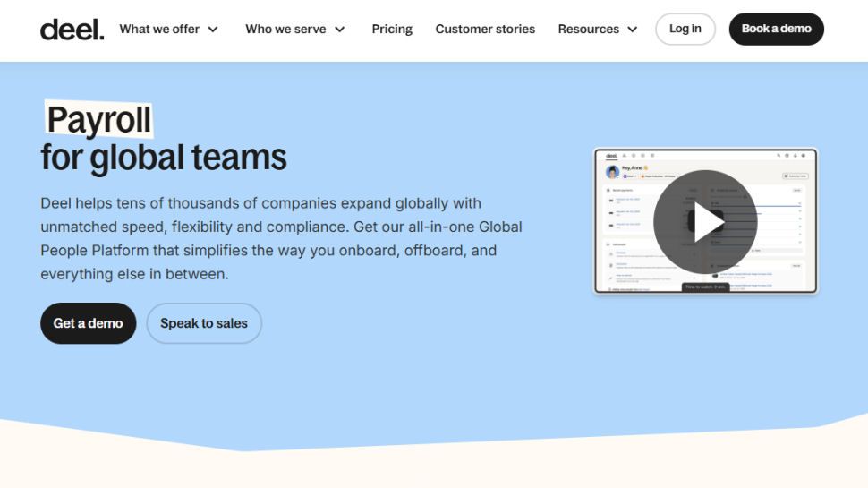Viewport: 868px width, 488px height.
Task: Open Customer stories from the navigation
Action: click(485, 29)
